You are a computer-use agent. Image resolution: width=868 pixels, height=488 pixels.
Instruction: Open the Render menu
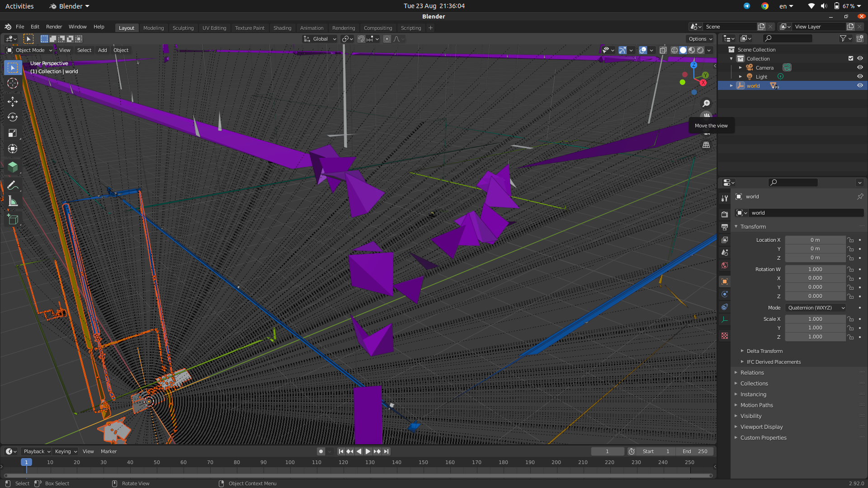click(54, 27)
